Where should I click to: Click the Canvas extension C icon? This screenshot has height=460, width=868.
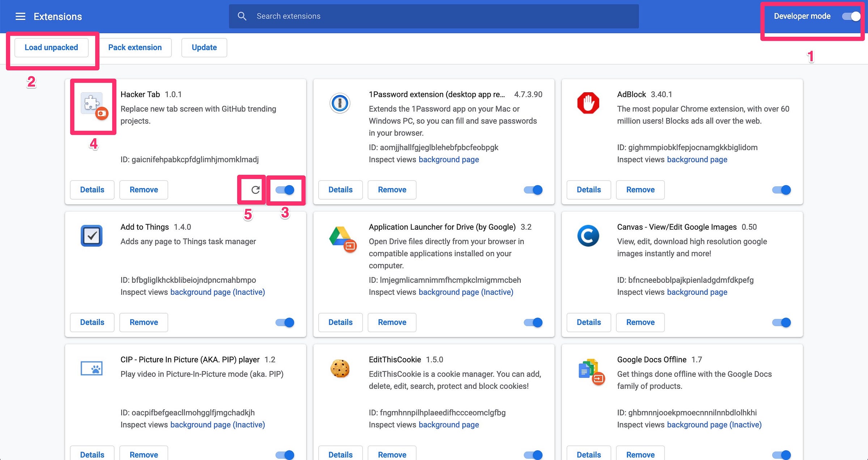point(588,236)
